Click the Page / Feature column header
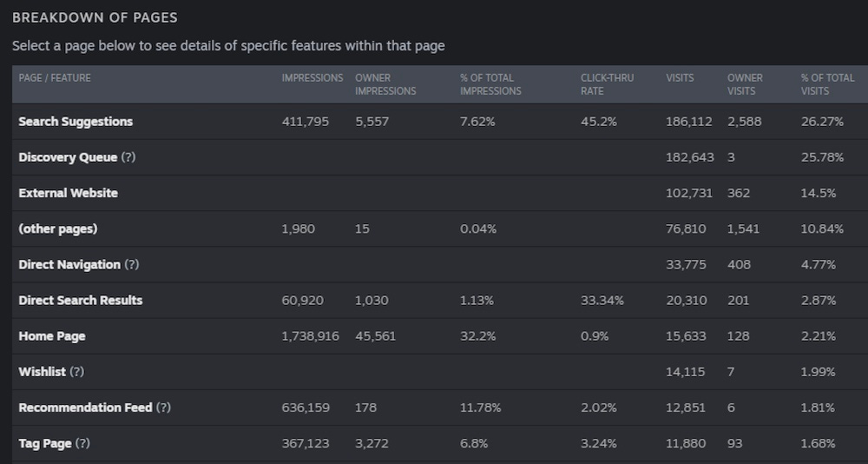Image resolution: width=868 pixels, height=464 pixels. 55,78
